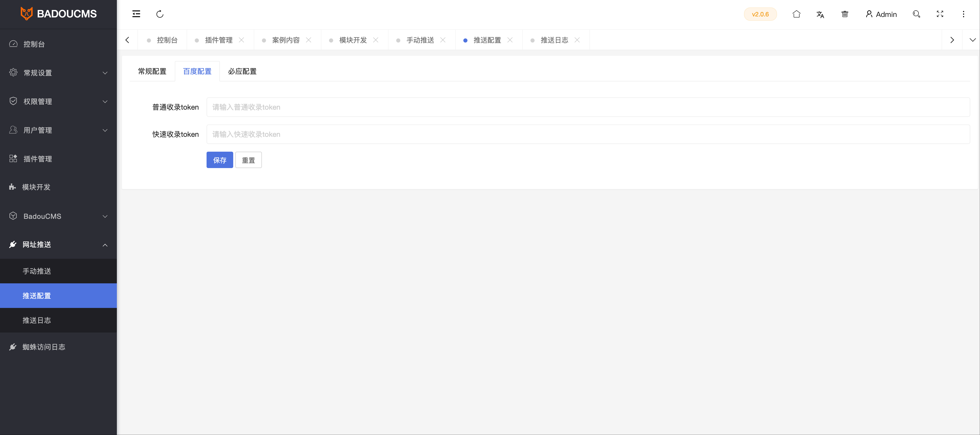Click the 保存 save button
980x435 pixels.
tap(220, 160)
